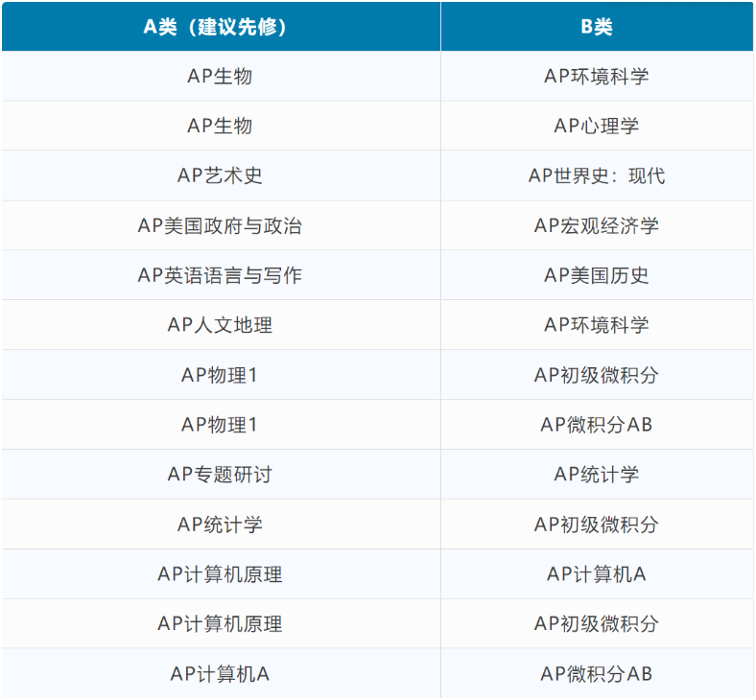Select AP计算机A in the B类 column
756x700 pixels.
[x=597, y=573]
